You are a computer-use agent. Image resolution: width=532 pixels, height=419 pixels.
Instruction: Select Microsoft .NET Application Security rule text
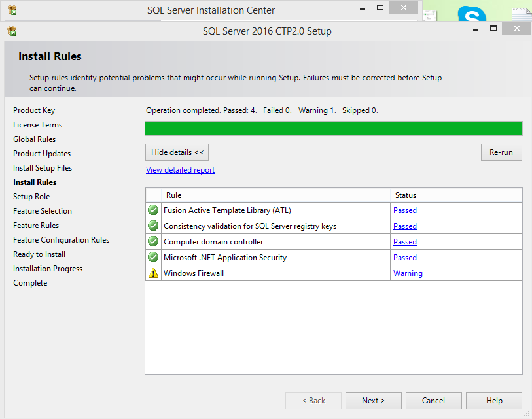225,258
